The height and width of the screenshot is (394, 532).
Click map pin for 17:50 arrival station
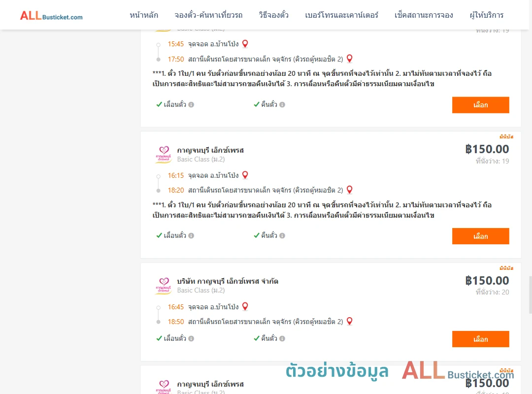point(349,59)
